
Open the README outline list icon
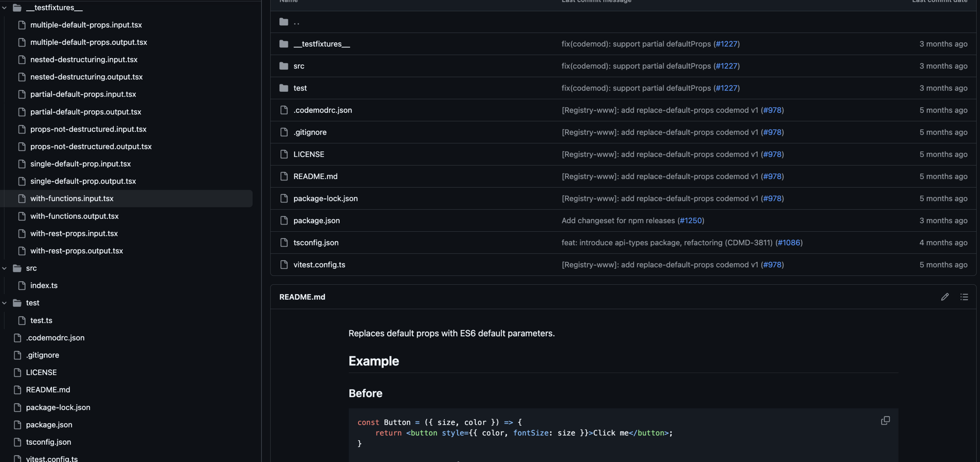(964, 297)
